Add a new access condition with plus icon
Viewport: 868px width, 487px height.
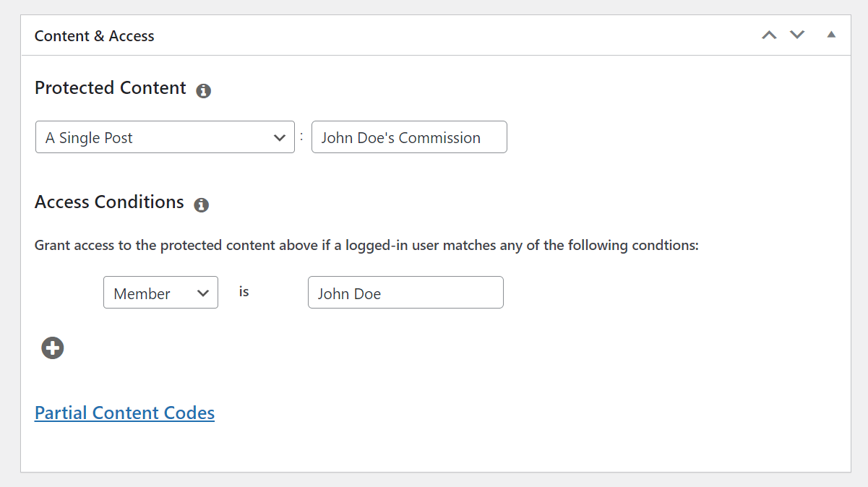[53, 348]
